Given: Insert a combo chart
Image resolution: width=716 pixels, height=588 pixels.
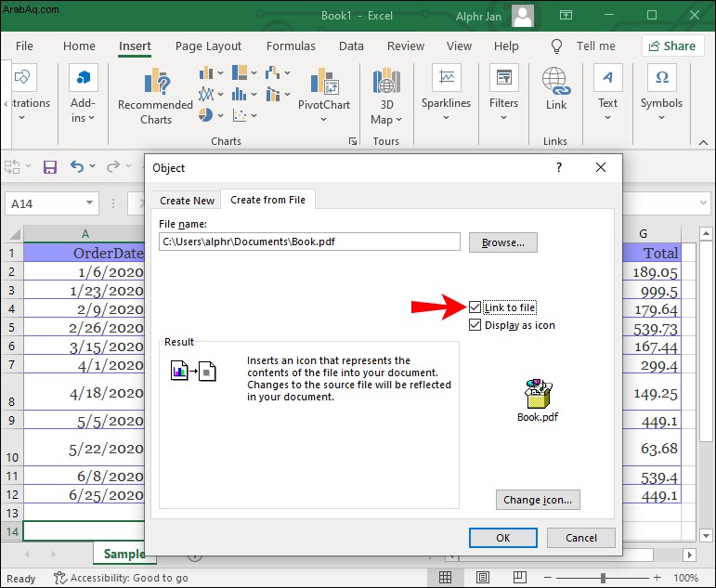Looking at the screenshot, I should (273, 94).
